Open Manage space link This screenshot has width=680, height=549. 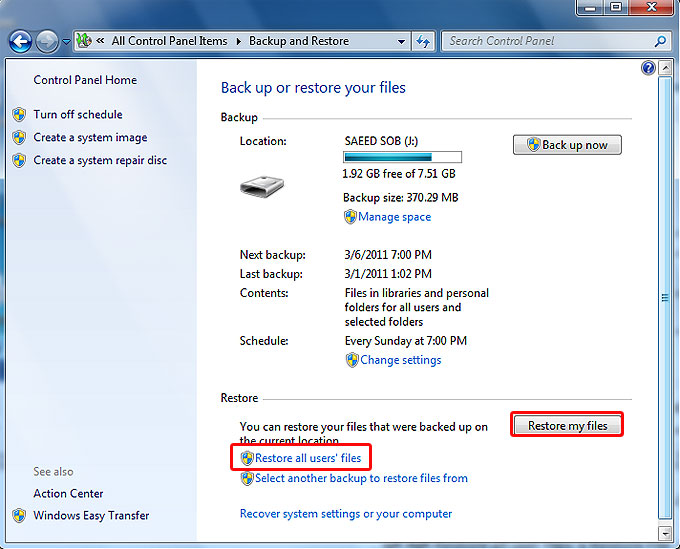click(x=395, y=217)
